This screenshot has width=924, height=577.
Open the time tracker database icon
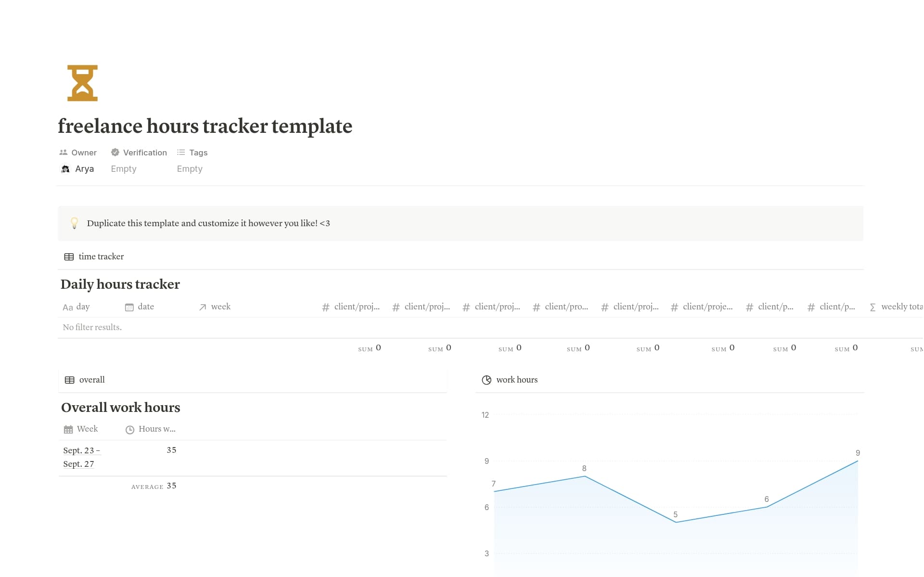click(70, 256)
